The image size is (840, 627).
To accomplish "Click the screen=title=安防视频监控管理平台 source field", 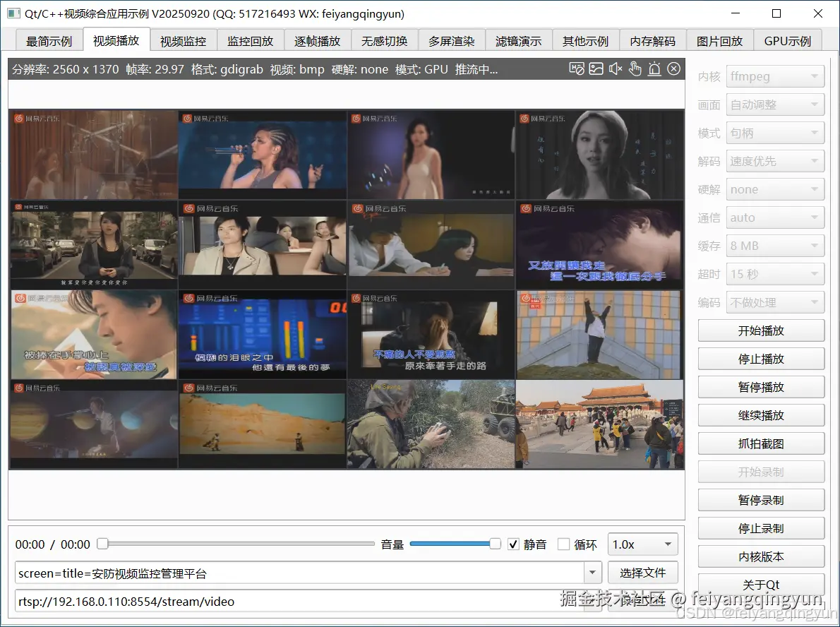I will 300,573.
